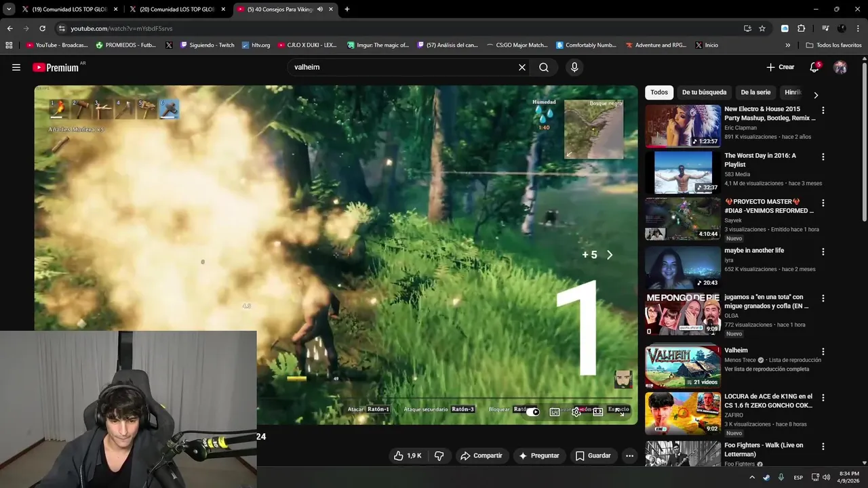Open more actions under the video
Viewport: 868px width, 488px height.
(629, 455)
